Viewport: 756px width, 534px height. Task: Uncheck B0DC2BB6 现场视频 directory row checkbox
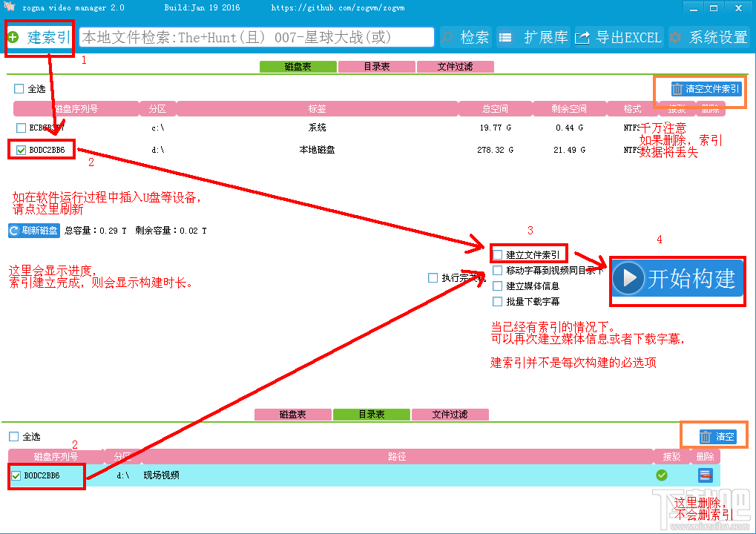16,475
